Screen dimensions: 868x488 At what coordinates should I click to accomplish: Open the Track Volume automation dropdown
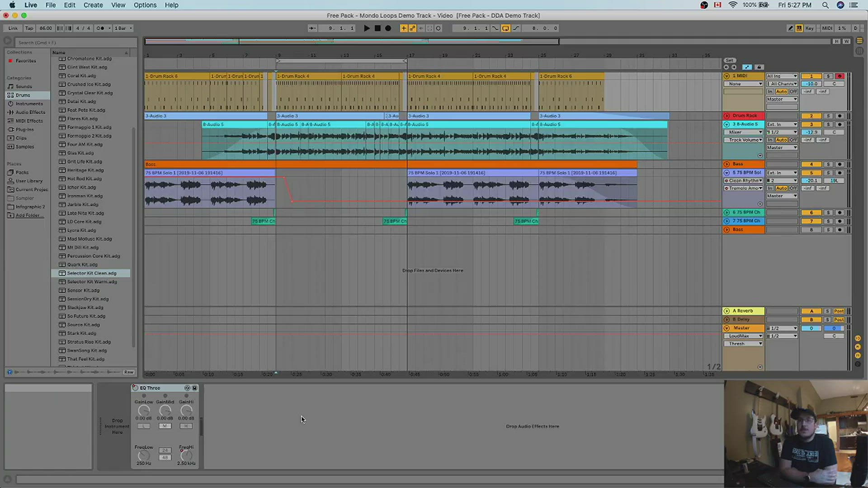[x=743, y=140]
